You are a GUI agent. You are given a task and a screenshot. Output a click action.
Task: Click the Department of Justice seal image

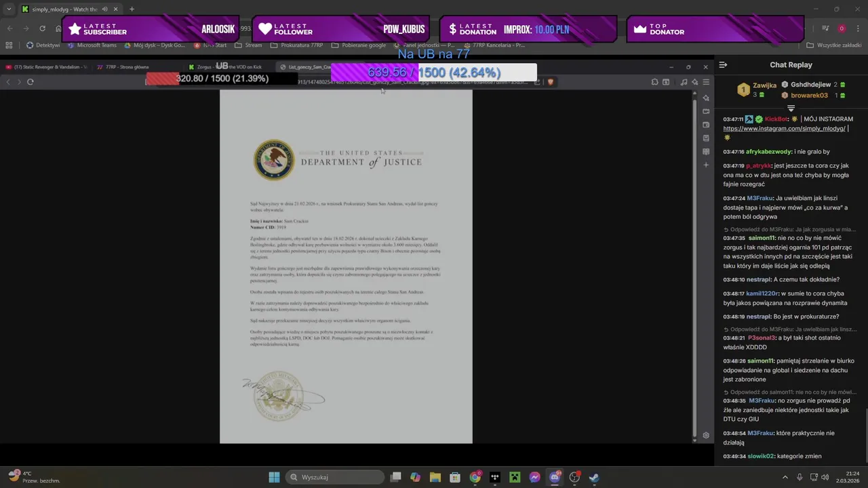pos(274,160)
